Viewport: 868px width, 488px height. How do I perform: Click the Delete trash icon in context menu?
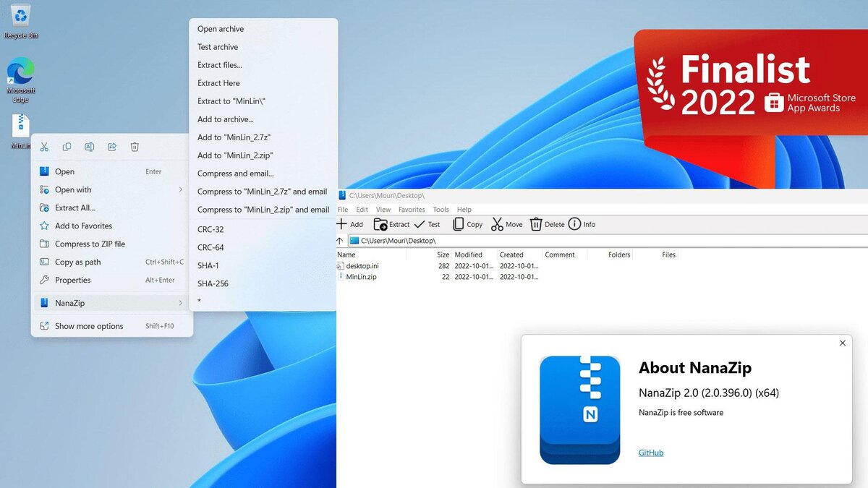pos(135,147)
